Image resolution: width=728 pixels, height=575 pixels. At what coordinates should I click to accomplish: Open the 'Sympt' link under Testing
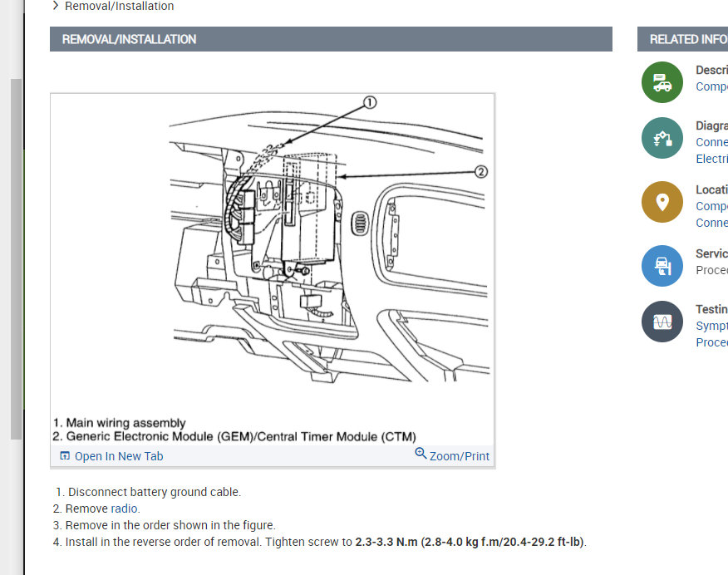point(711,326)
